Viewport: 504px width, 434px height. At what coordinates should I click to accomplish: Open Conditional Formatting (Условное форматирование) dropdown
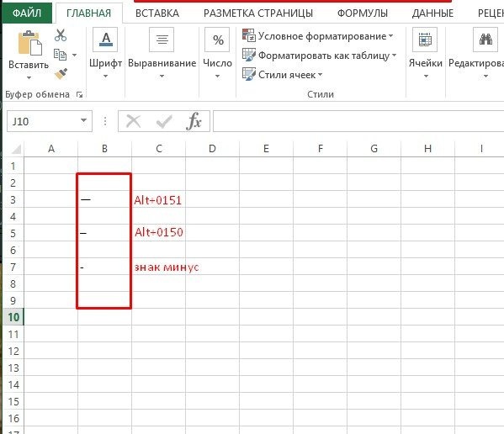click(x=318, y=36)
